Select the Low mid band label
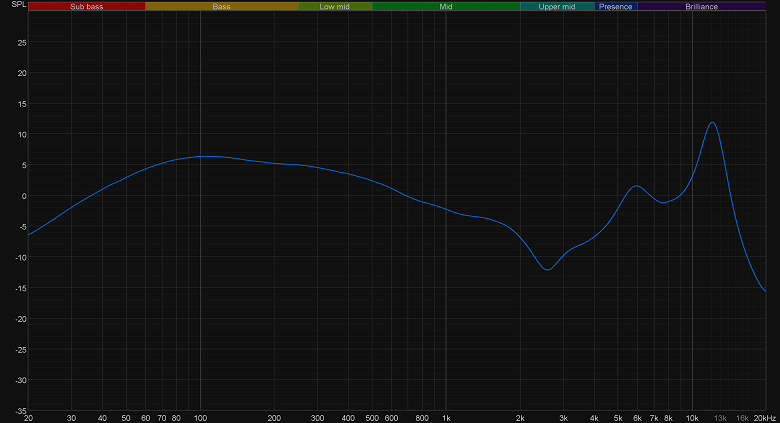This screenshot has width=780, height=423. (x=335, y=6)
